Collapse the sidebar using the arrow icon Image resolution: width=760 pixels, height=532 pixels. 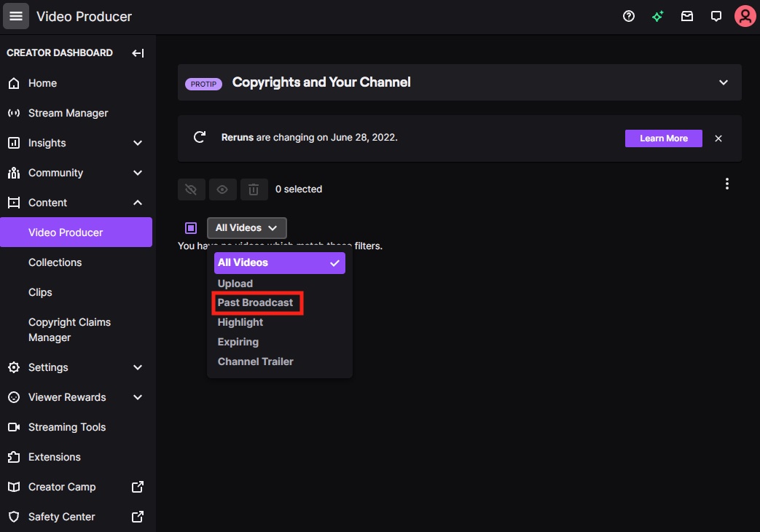click(x=138, y=52)
